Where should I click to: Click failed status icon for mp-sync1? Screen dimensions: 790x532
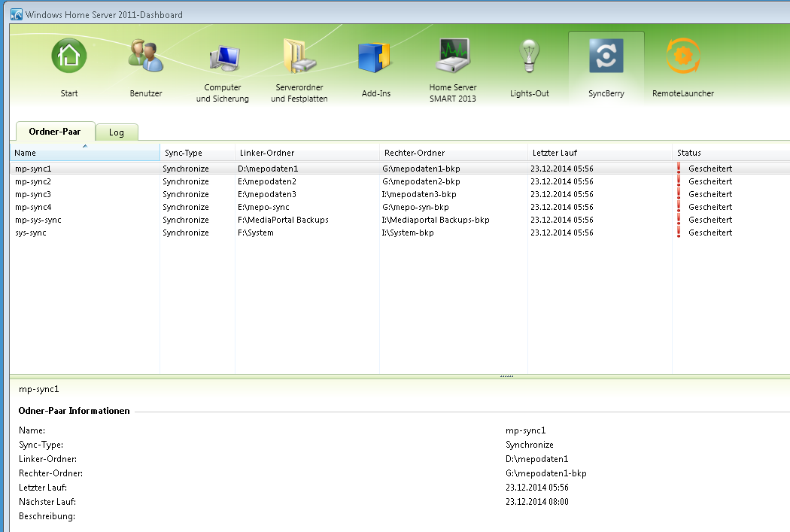(679, 169)
